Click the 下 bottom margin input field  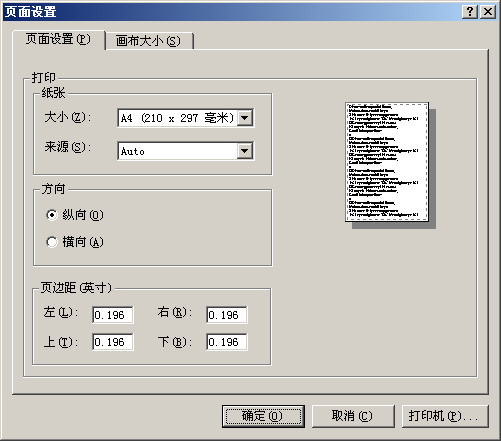[227, 342]
